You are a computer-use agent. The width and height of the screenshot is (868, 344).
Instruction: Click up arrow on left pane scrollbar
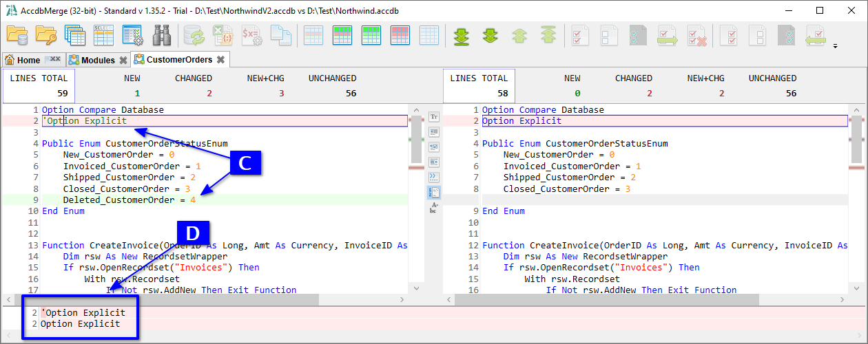[415, 110]
